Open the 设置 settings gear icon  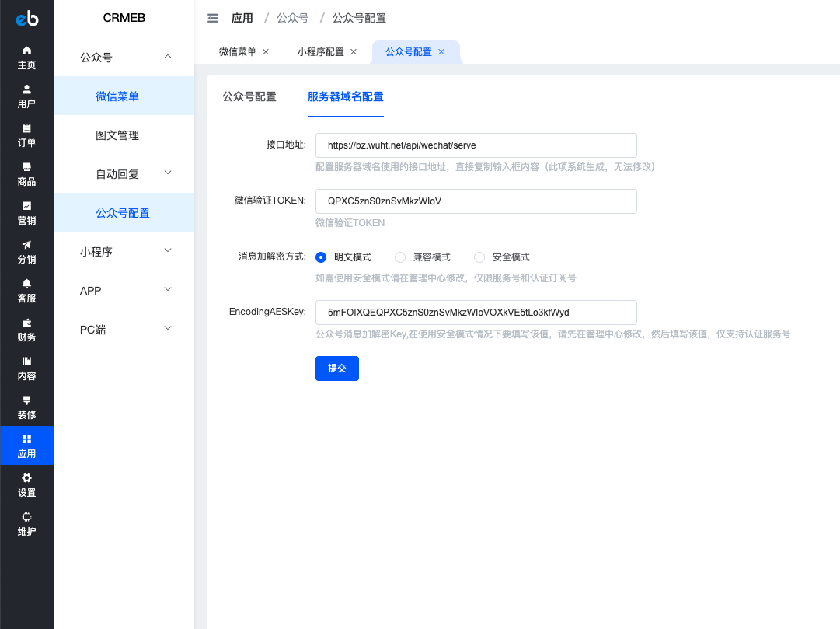[26, 478]
